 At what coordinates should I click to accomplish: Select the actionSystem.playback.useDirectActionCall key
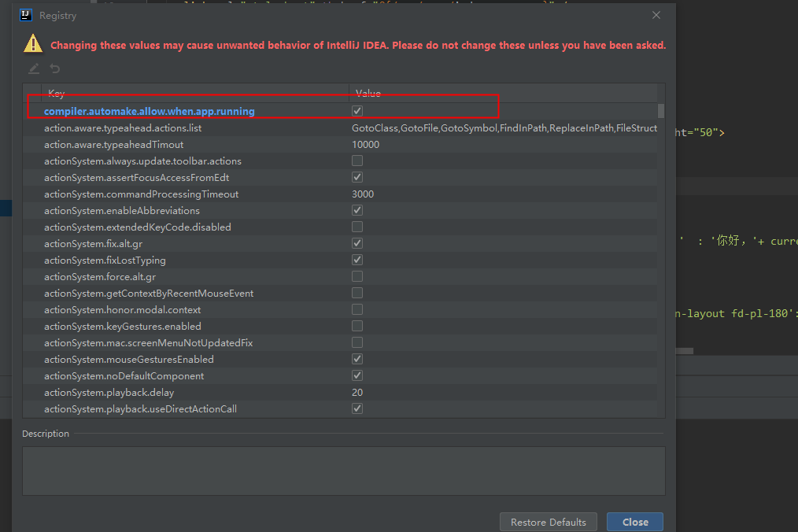coord(140,409)
